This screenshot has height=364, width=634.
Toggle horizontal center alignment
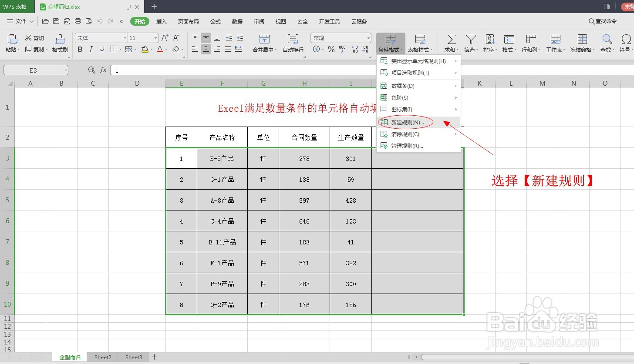pyautogui.click(x=206, y=50)
